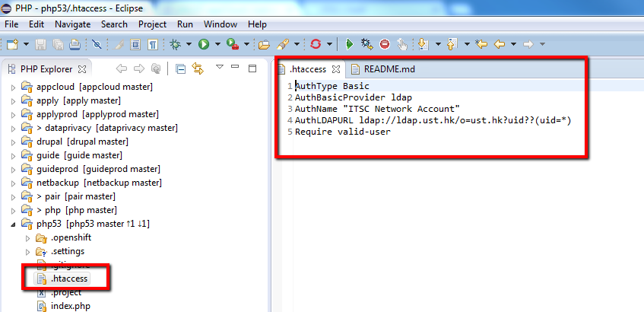Viewport: 644px width, 312px height.
Task: Click the Open Type folder icon
Action: [264, 44]
